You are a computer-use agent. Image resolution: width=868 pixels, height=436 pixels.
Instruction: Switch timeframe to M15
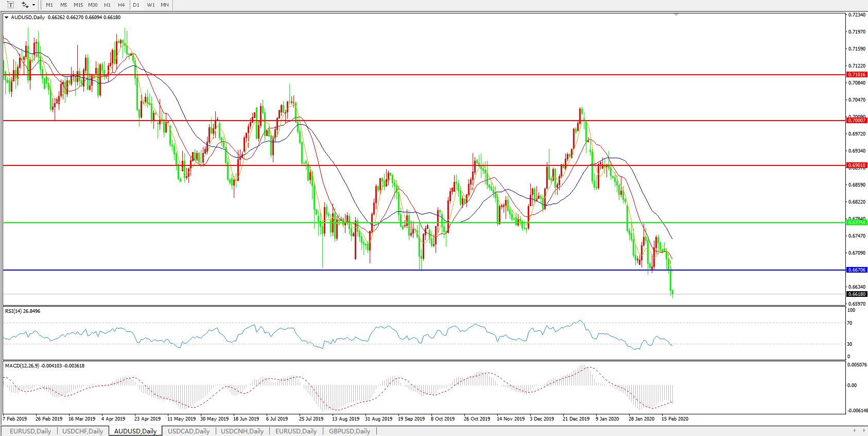(x=78, y=5)
